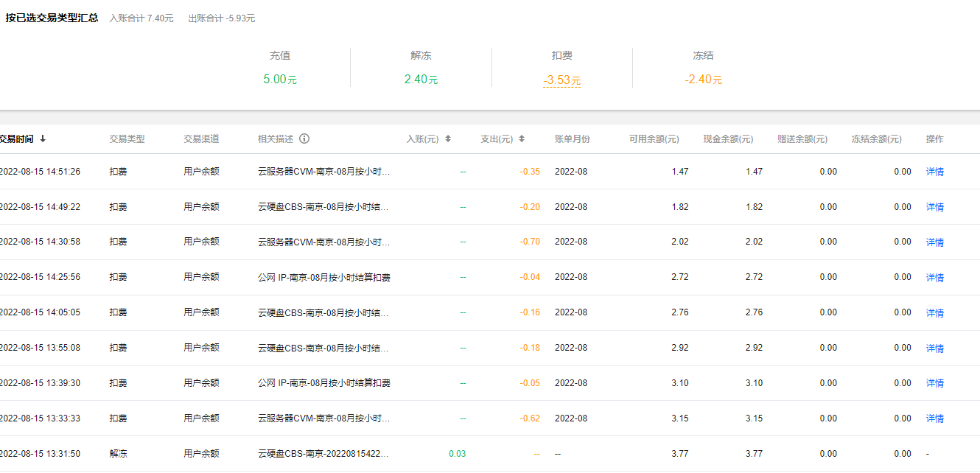This screenshot has width=980, height=473.
Task: Click the dotted-underlined -3.53元 扣费 amount
Action: pyautogui.click(x=560, y=78)
